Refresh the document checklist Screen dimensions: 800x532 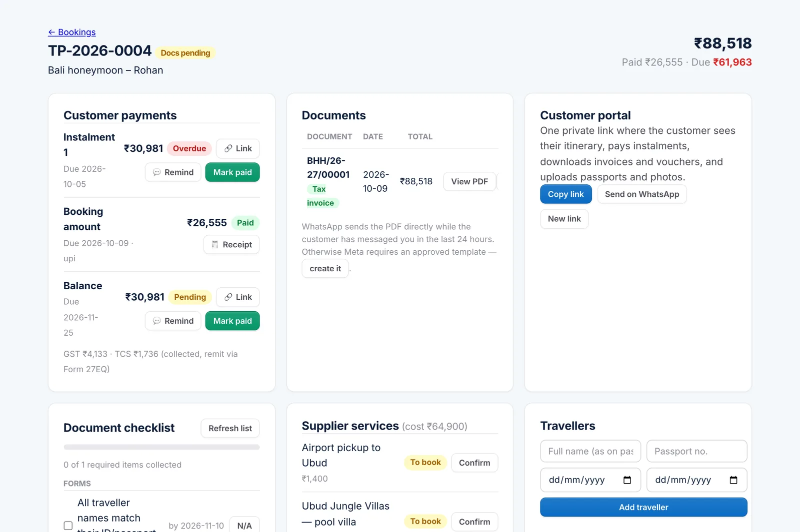click(x=230, y=428)
